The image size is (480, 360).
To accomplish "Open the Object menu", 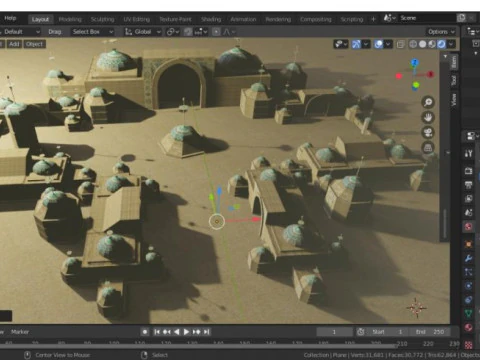I will coord(34,44).
